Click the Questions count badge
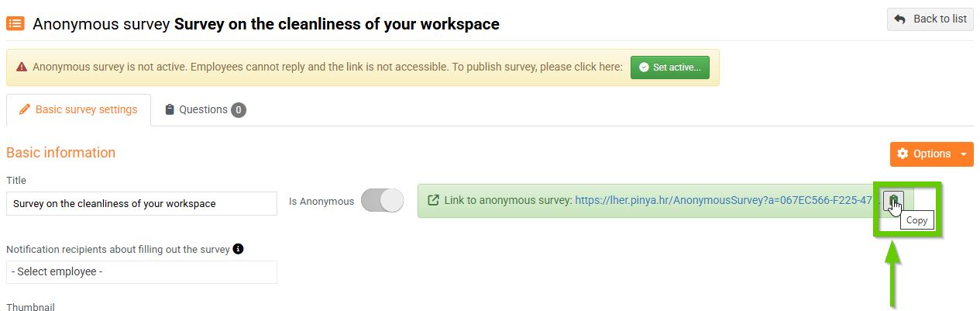 (x=239, y=110)
